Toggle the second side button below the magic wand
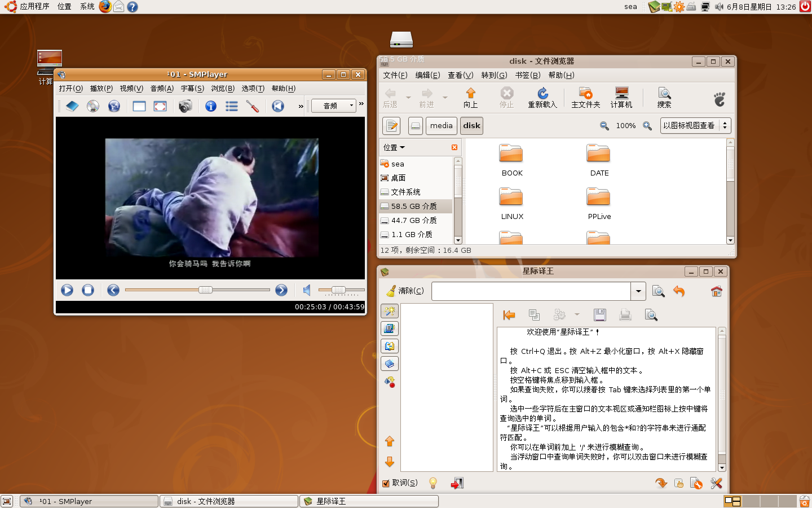Viewport: 812px width, 508px height. (x=390, y=329)
